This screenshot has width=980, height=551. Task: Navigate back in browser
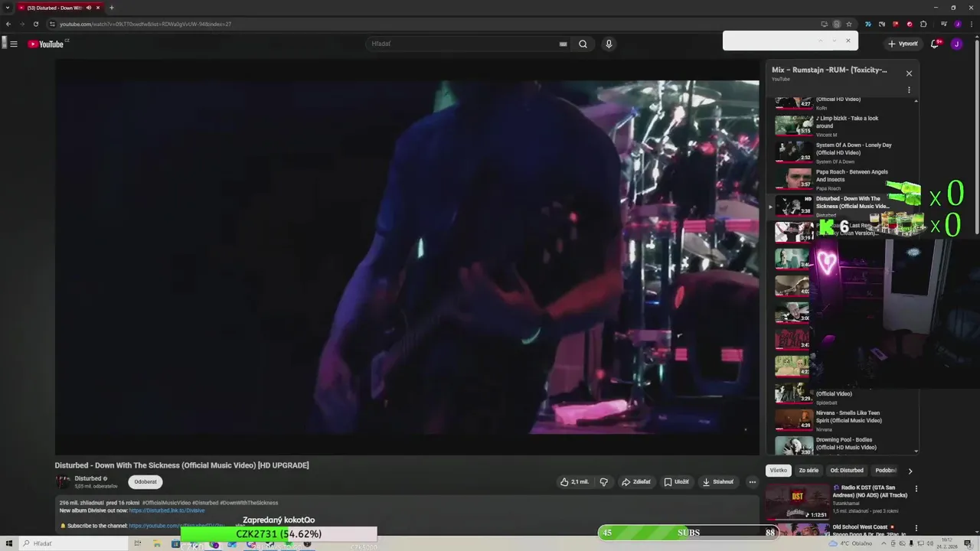pos(8,24)
